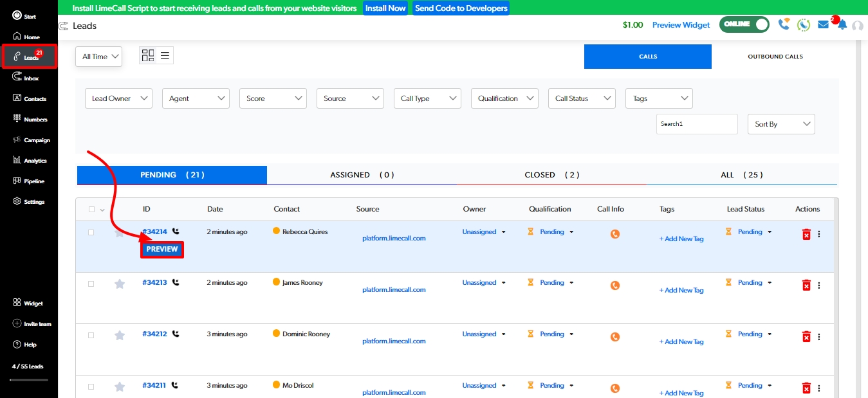Viewport: 868px width, 398px height.
Task: Open the Call Status filter dropdown
Action: click(x=582, y=98)
